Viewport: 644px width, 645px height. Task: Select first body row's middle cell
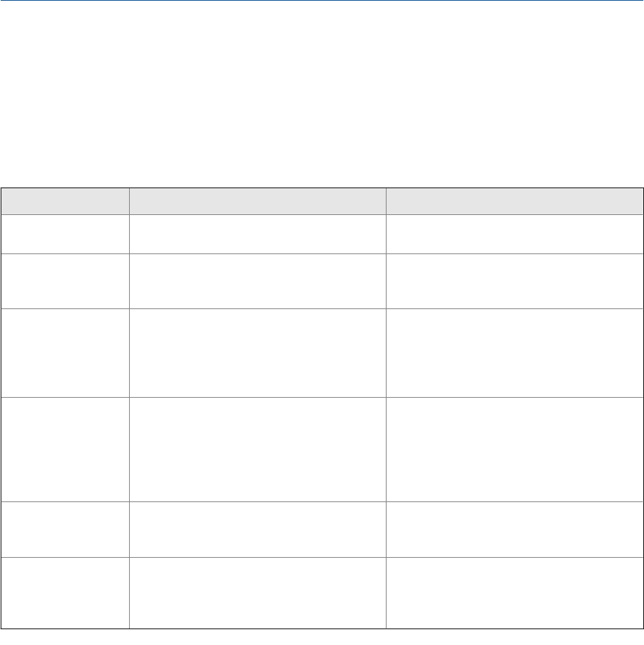[x=257, y=234]
